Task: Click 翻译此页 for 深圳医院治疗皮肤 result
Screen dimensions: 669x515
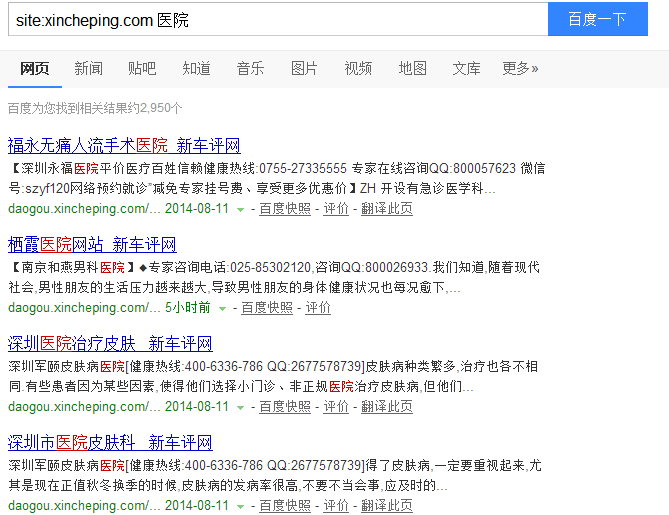Action: pyautogui.click(x=387, y=407)
